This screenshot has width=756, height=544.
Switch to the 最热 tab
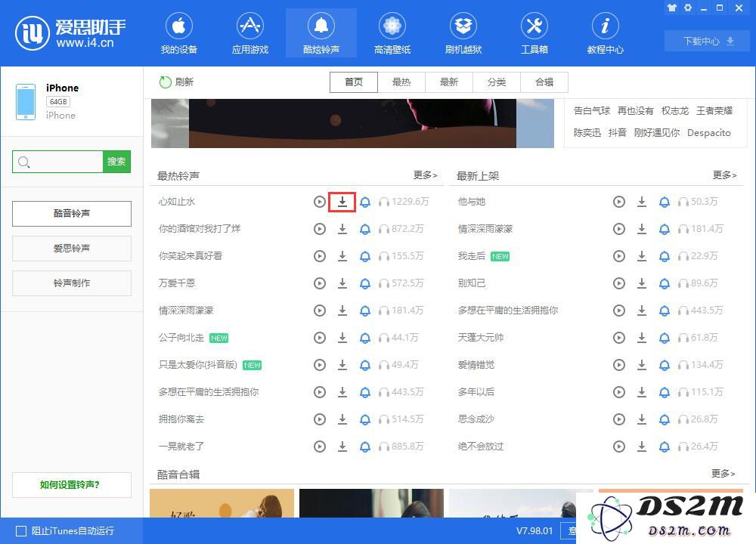pos(401,82)
